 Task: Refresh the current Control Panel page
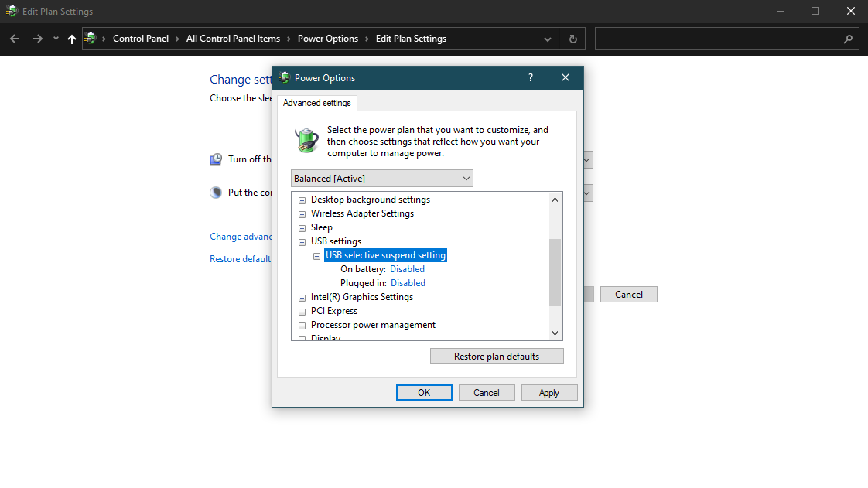click(572, 39)
